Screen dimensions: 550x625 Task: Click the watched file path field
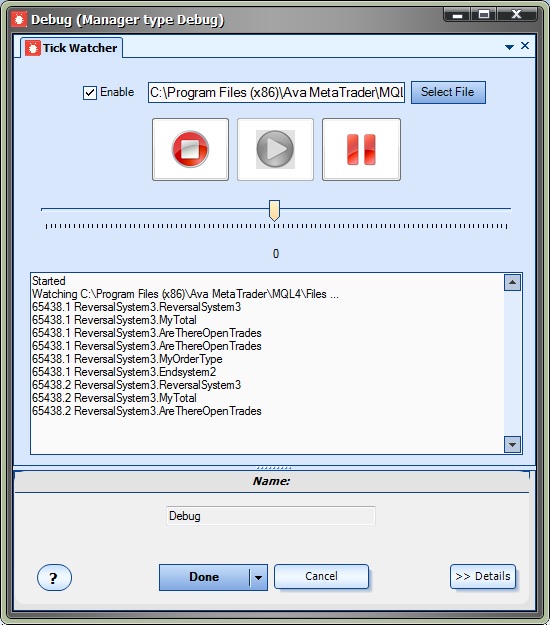(276, 92)
